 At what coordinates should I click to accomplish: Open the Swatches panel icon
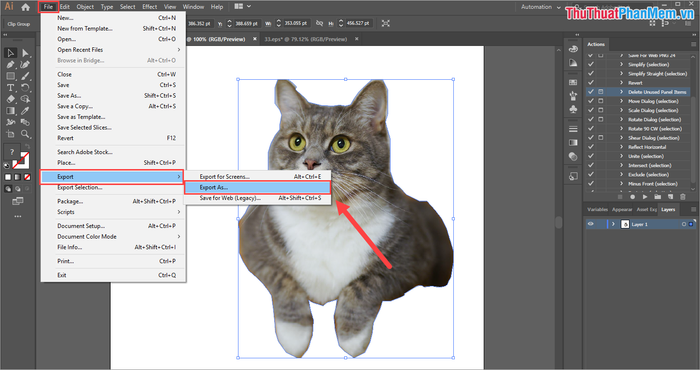click(x=573, y=83)
